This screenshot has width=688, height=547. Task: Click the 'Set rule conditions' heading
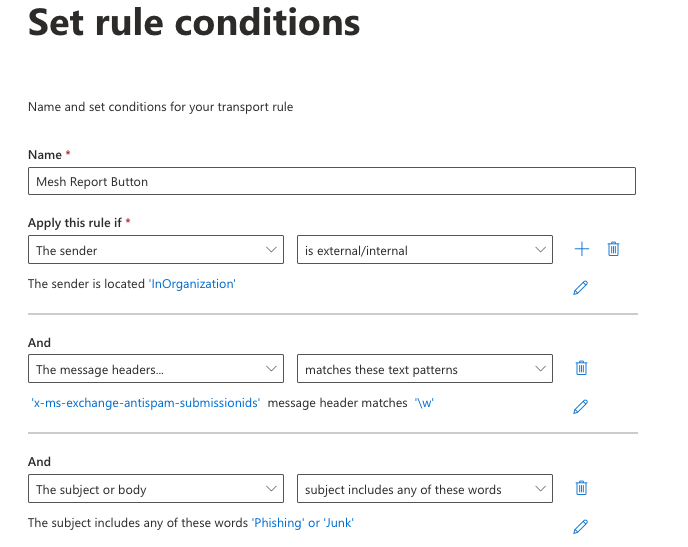click(194, 24)
